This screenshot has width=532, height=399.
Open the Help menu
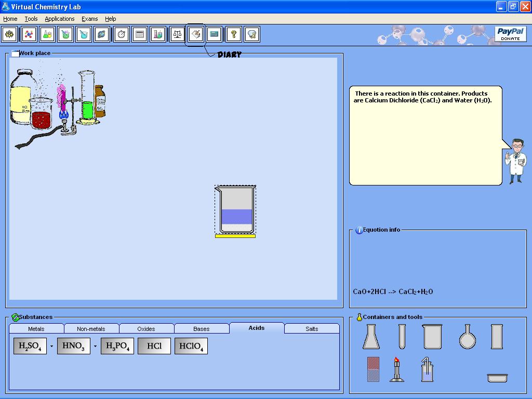110,19
